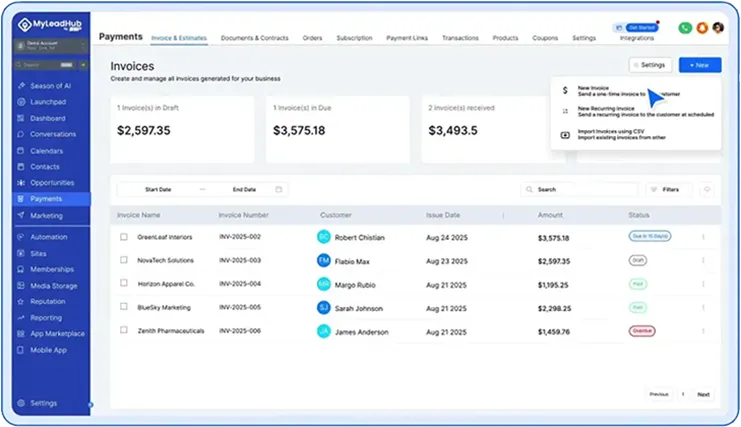Open Integrations tab
The width and height of the screenshot is (741, 427).
(x=637, y=38)
